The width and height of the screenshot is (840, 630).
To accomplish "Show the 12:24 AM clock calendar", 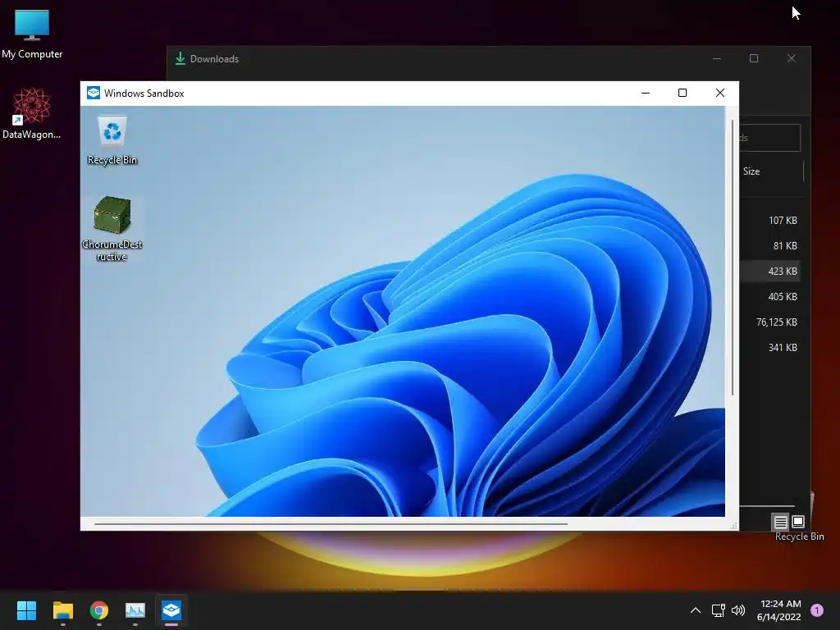I will pyautogui.click(x=779, y=610).
